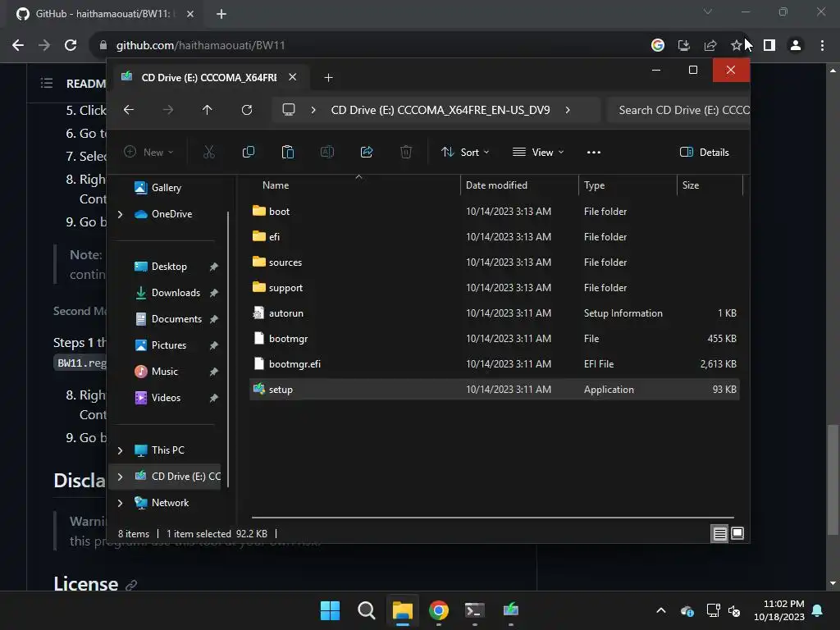
Task: Click the Chrome address bar URL
Action: tap(200, 46)
